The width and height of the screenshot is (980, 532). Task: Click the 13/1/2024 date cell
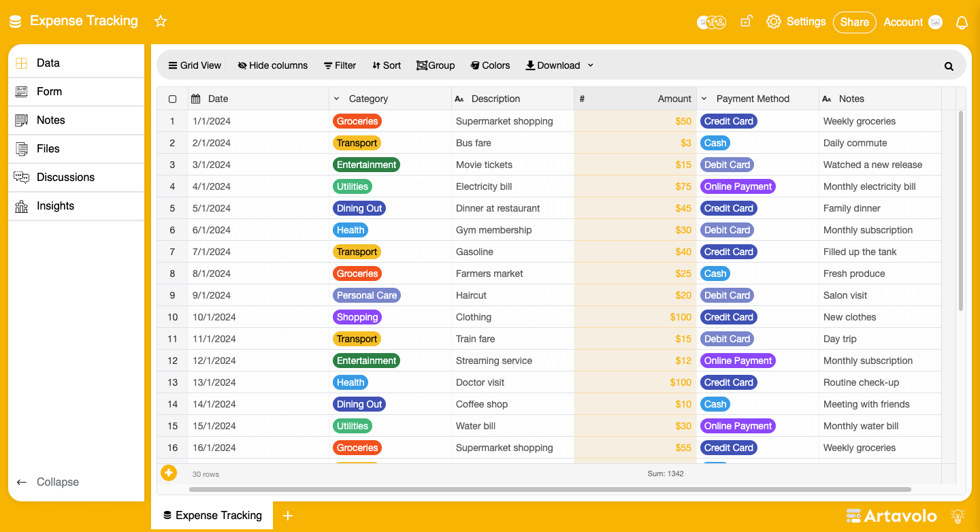click(259, 382)
